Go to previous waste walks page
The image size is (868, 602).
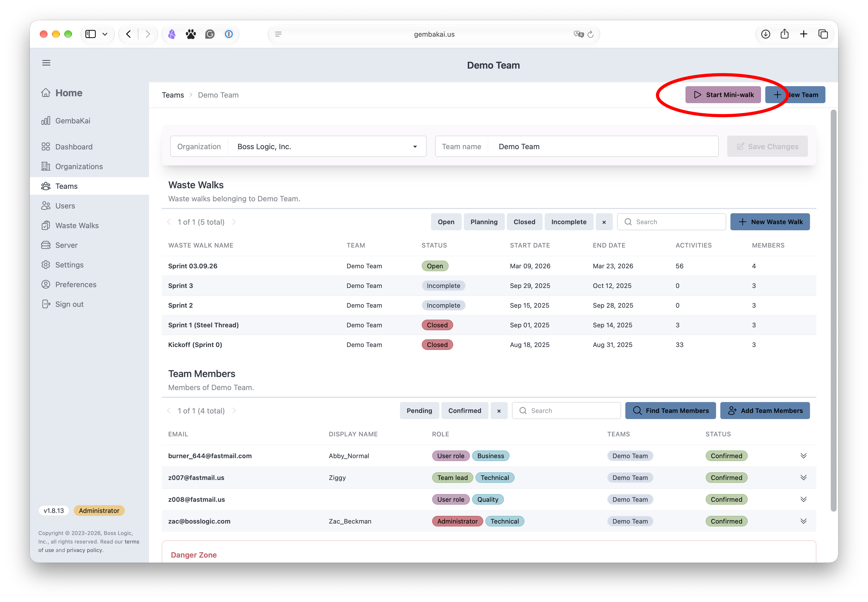[x=169, y=222]
